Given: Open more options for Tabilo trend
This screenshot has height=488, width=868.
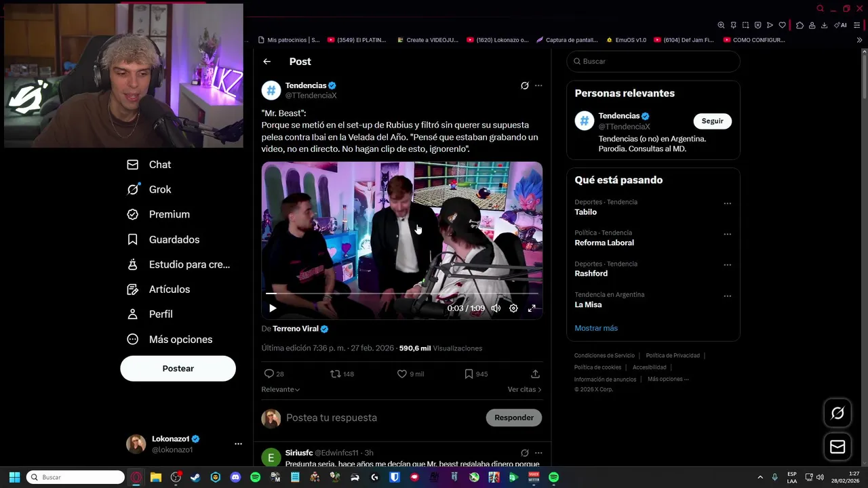Looking at the screenshot, I should pos(727,203).
